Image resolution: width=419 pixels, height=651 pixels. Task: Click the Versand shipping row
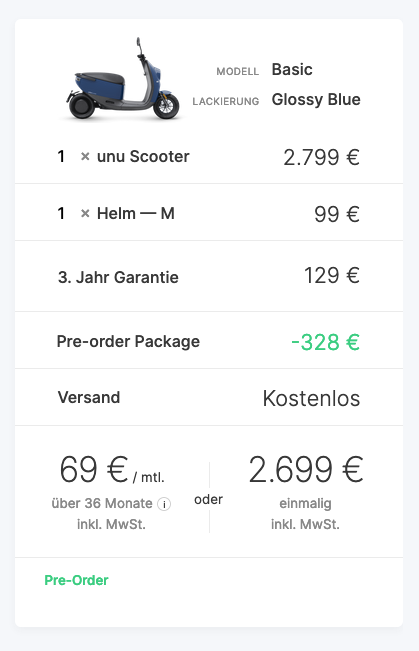point(209,397)
